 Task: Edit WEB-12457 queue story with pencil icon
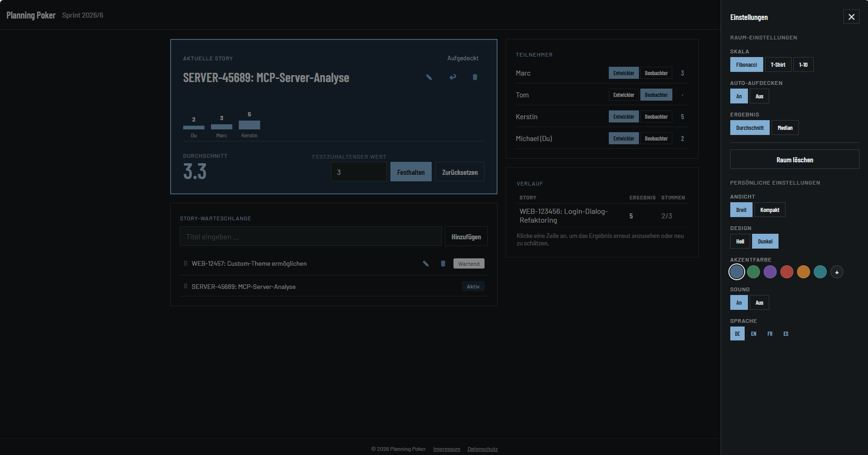426,263
